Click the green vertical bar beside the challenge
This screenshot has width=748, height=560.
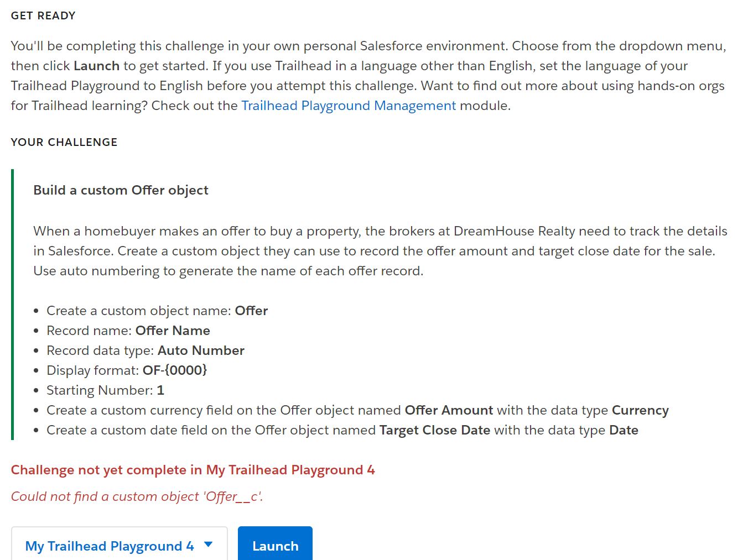click(x=13, y=305)
